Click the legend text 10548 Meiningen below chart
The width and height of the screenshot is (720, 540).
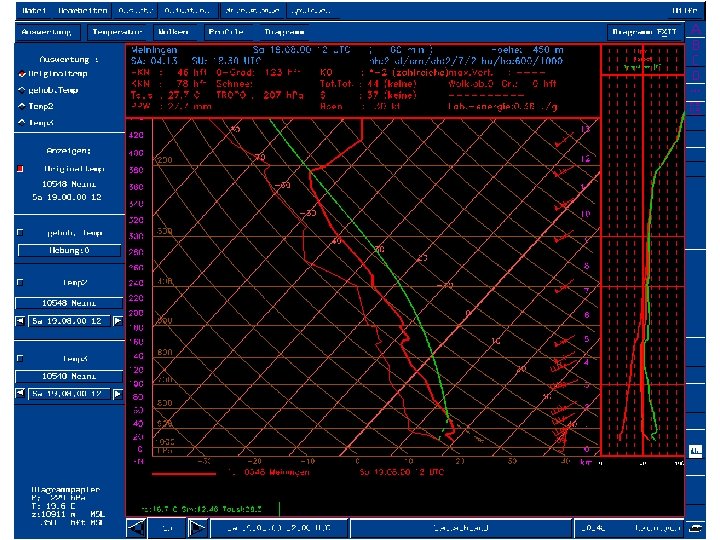coord(277,472)
